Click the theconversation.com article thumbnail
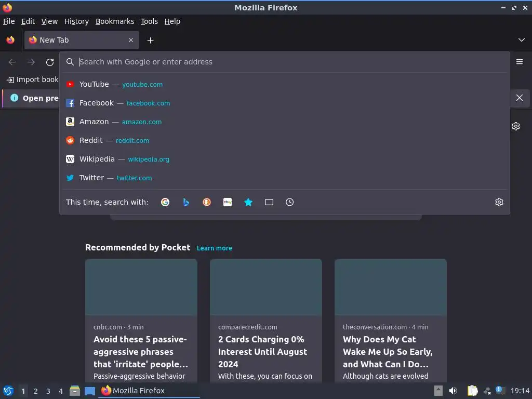The image size is (532, 399). pyautogui.click(x=391, y=287)
